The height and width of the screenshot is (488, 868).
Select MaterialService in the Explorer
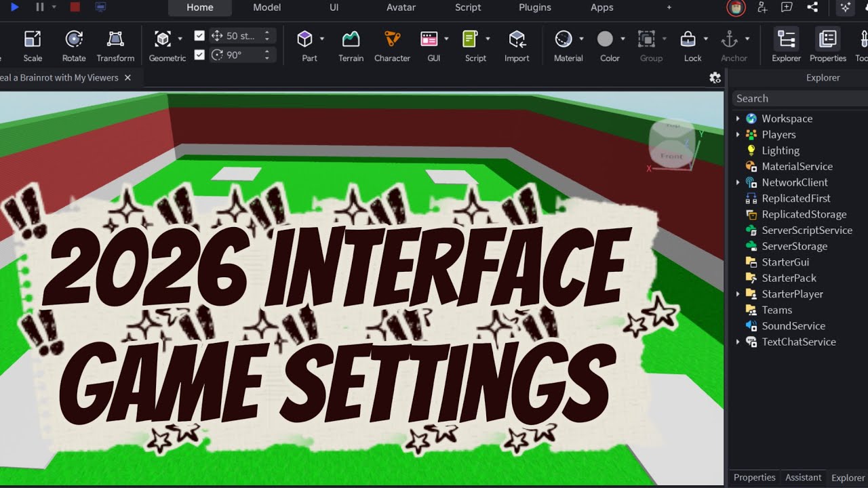point(797,167)
